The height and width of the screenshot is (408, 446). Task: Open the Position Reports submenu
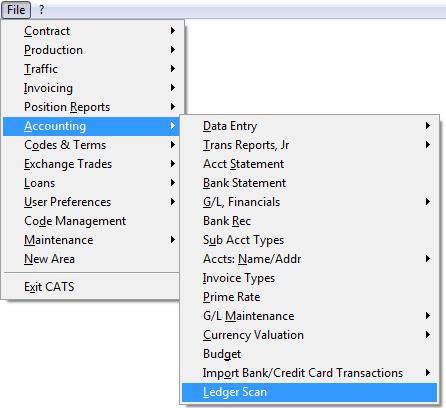pyautogui.click(x=91, y=107)
